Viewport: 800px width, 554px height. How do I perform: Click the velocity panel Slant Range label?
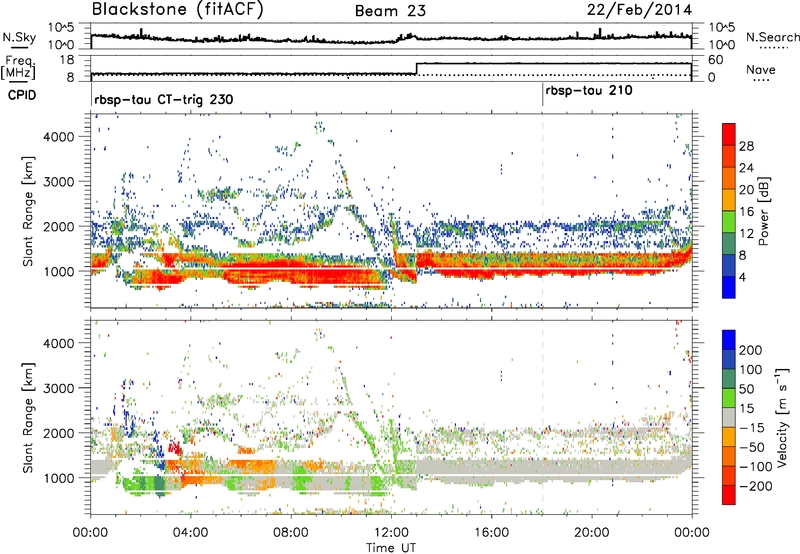[28, 417]
